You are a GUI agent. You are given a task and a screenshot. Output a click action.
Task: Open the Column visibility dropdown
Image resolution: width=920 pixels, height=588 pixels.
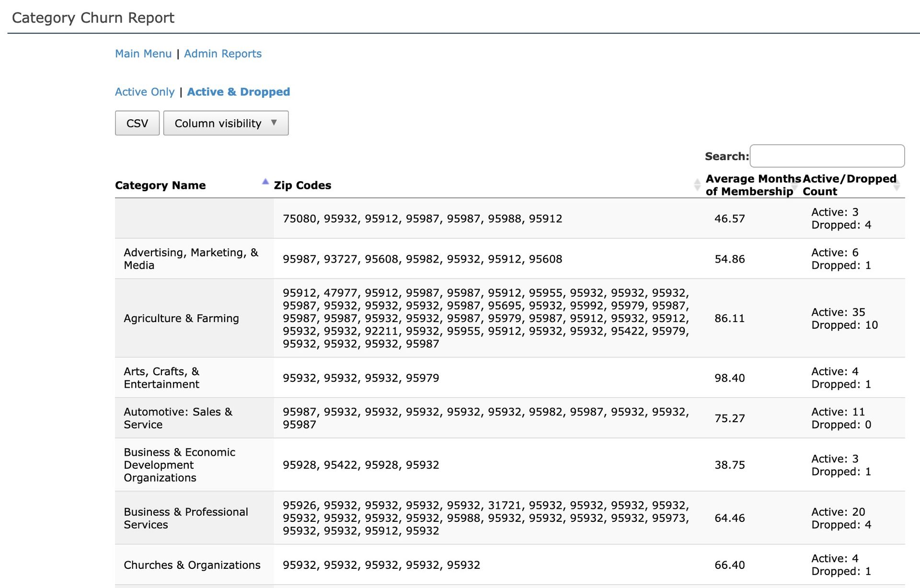pos(226,123)
